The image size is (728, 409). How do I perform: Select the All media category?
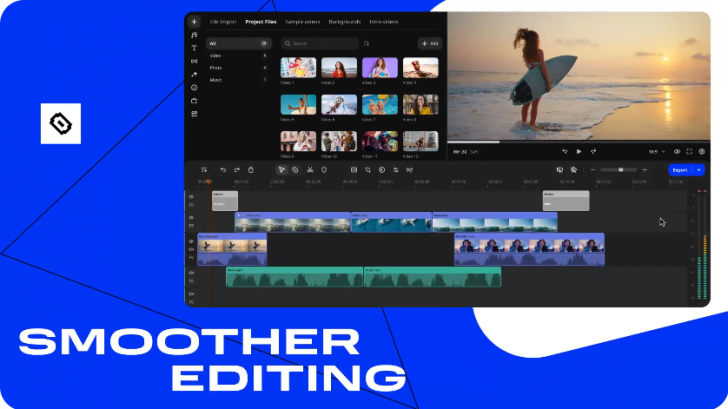239,43
